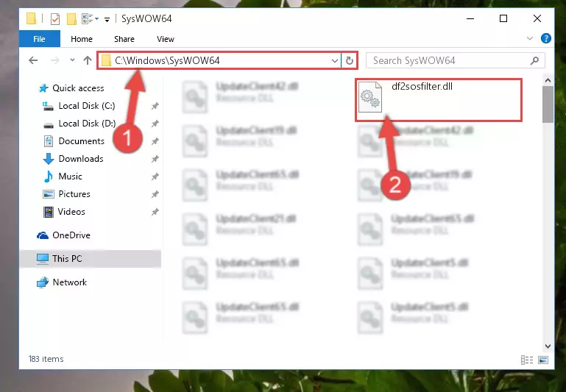Click the scrollbar down arrow

click(x=548, y=346)
